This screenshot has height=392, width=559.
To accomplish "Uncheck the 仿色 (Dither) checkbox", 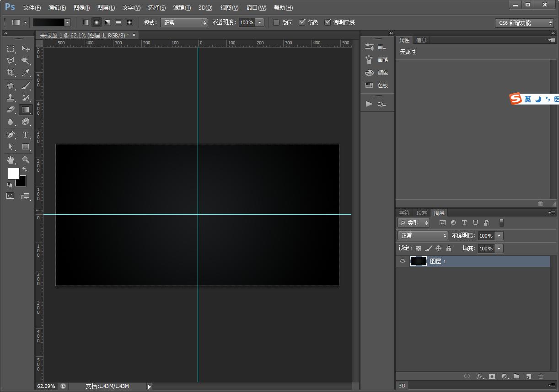I will (x=302, y=22).
